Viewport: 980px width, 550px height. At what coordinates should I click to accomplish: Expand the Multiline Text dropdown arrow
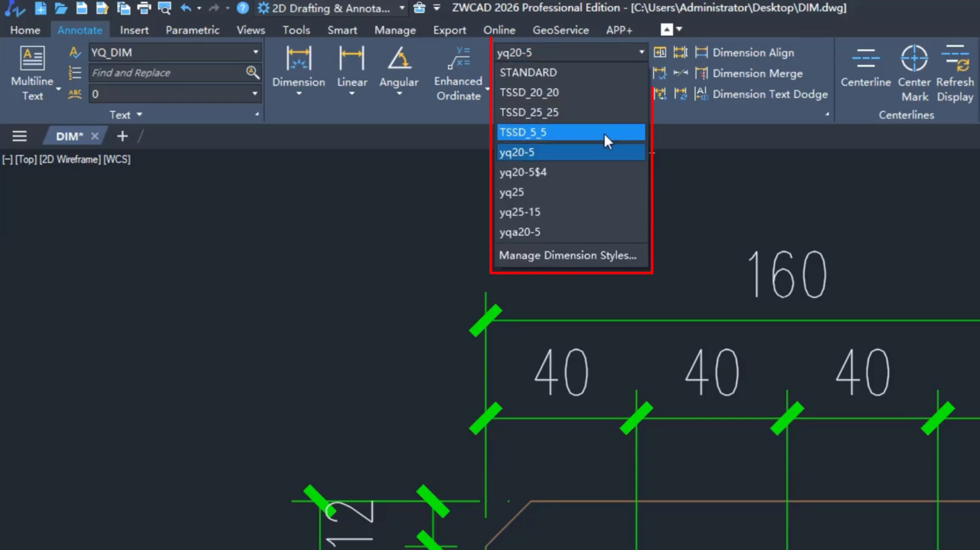(x=58, y=90)
